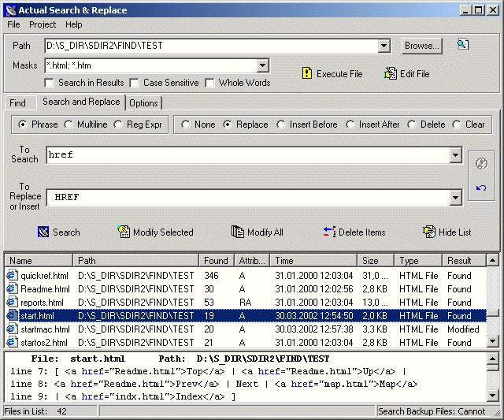Open the To Search history dropdown

(455, 155)
